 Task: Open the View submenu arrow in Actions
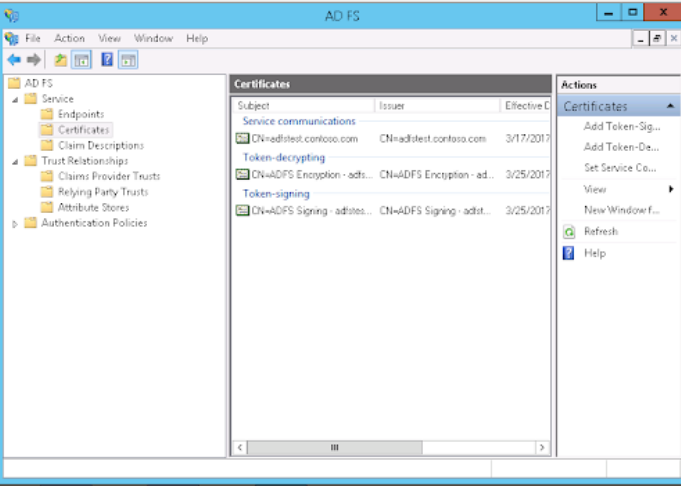671,189
